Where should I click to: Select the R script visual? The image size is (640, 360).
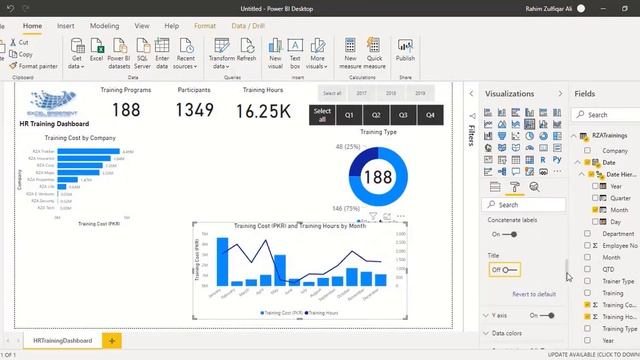[543, 160]
